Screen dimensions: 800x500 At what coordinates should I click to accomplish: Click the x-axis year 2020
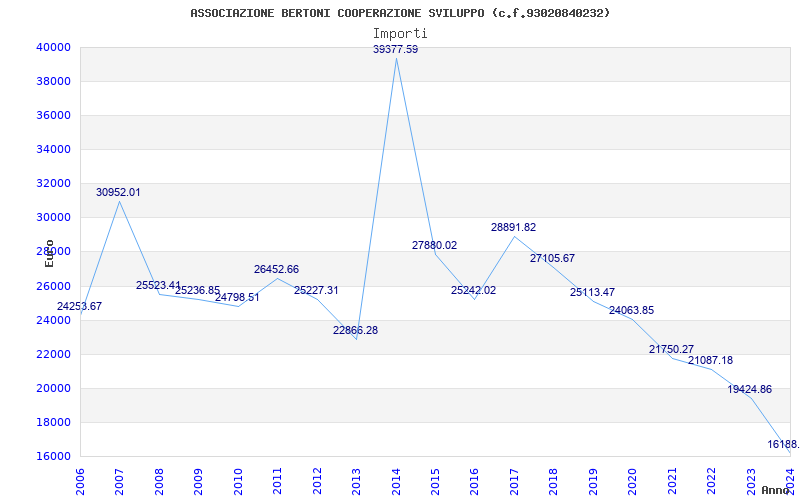pyautogui.click(x=632, y=481)
